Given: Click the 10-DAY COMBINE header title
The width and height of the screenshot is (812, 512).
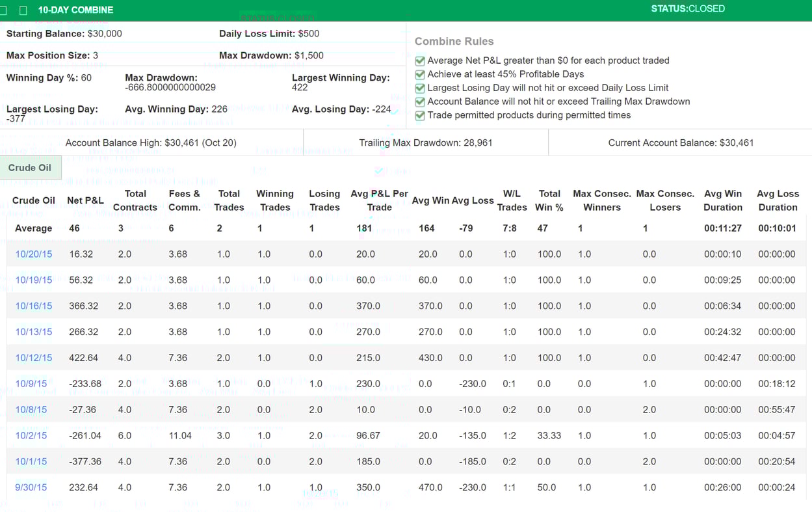Looking at the screenshot, I should click(75, 10).
